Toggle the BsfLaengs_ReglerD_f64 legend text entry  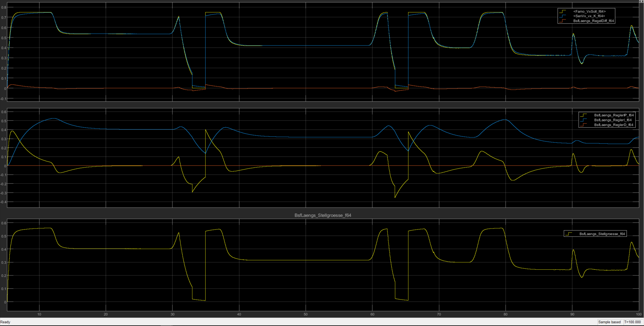[613, 125]
